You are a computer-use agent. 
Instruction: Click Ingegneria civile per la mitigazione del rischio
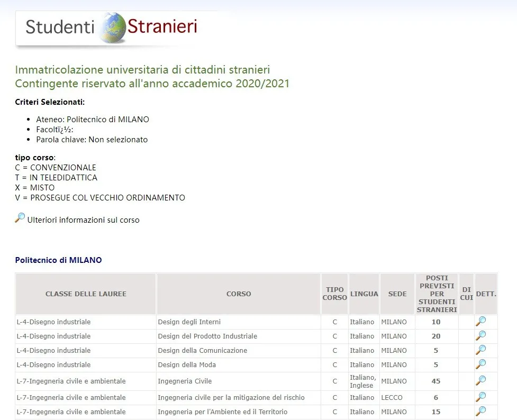pyautogui.click(x=231, y=398)
